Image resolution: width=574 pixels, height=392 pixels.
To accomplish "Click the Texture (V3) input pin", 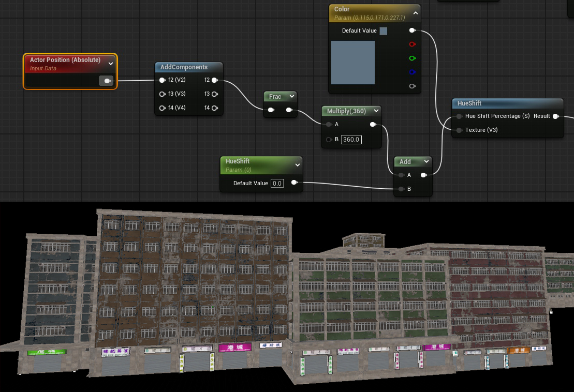I will point(459,130).
